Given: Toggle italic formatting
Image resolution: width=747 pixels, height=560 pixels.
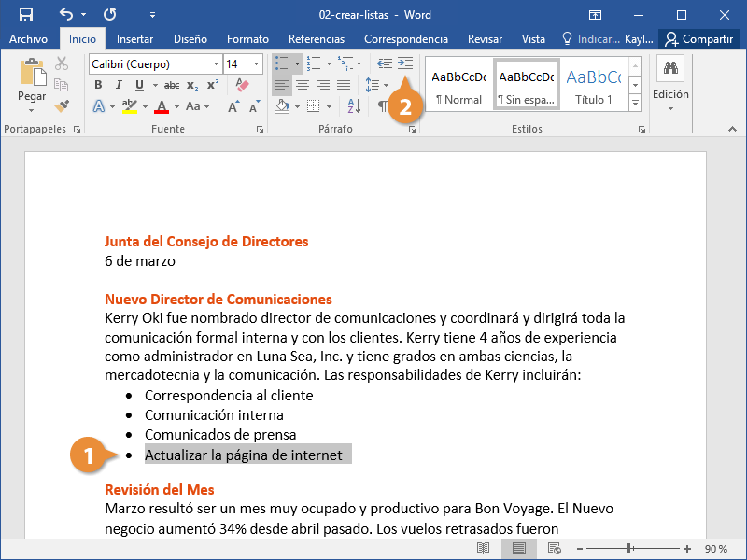Looking at the screenshot, I should pos(119,85).
